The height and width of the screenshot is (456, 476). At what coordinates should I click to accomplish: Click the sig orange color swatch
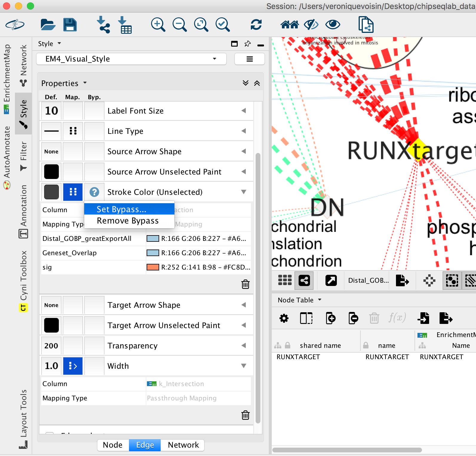153,267
